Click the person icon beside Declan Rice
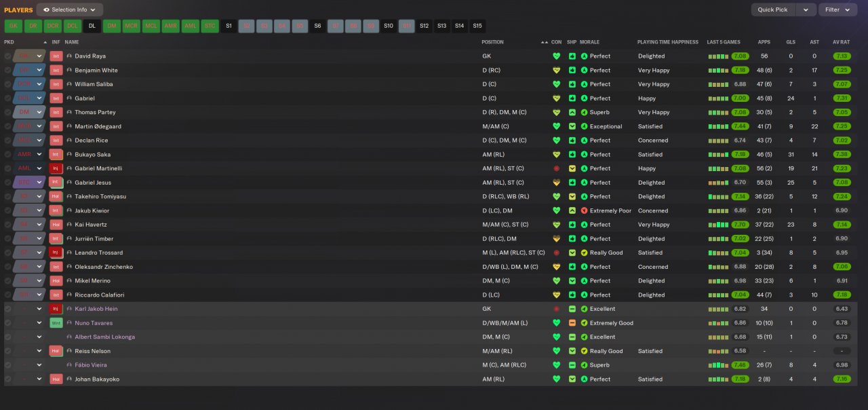The width and height of the screenshot is (868, 410). 69,141
